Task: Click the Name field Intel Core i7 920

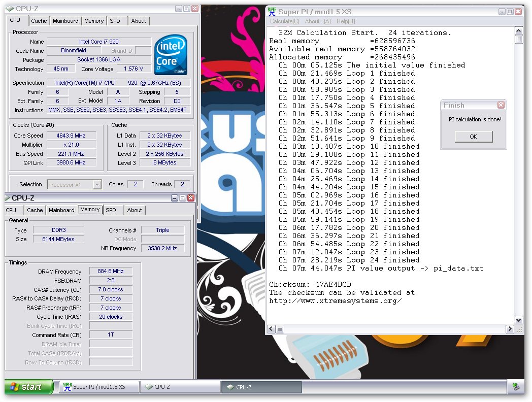Action: click(98, 42)
